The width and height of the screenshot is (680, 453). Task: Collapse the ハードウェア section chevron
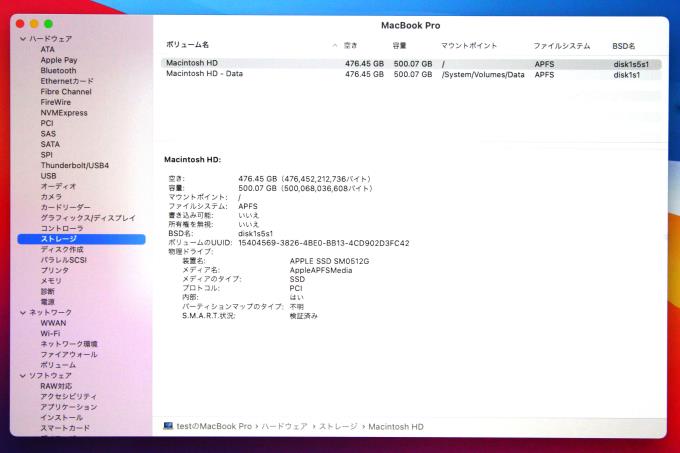pos(23,39)
